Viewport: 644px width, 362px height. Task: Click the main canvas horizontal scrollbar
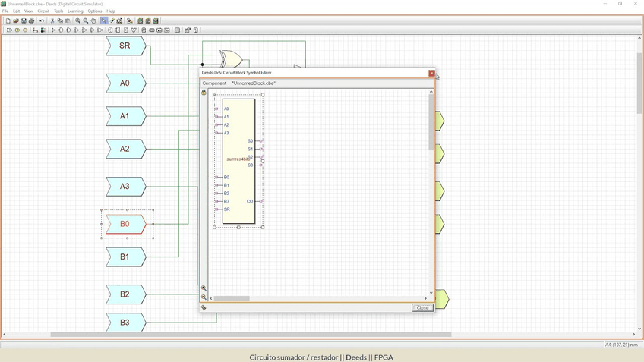[x=251, y=335]
